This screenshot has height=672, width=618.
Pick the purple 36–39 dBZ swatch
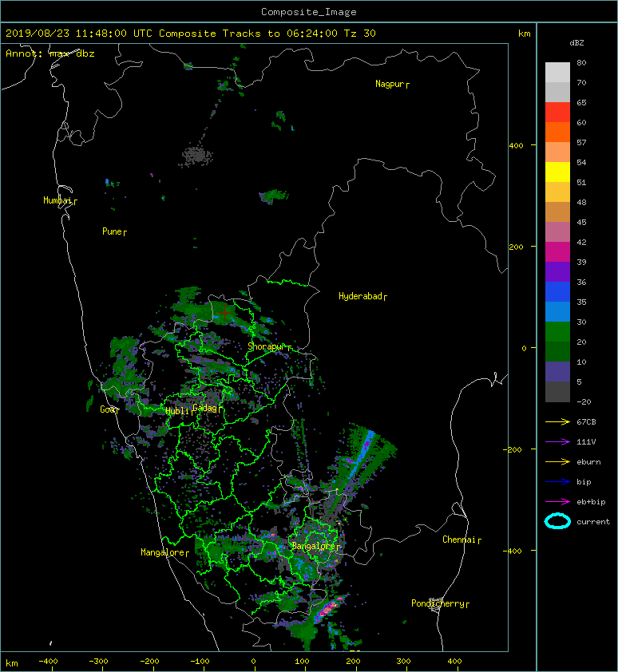tap(557, 271)
